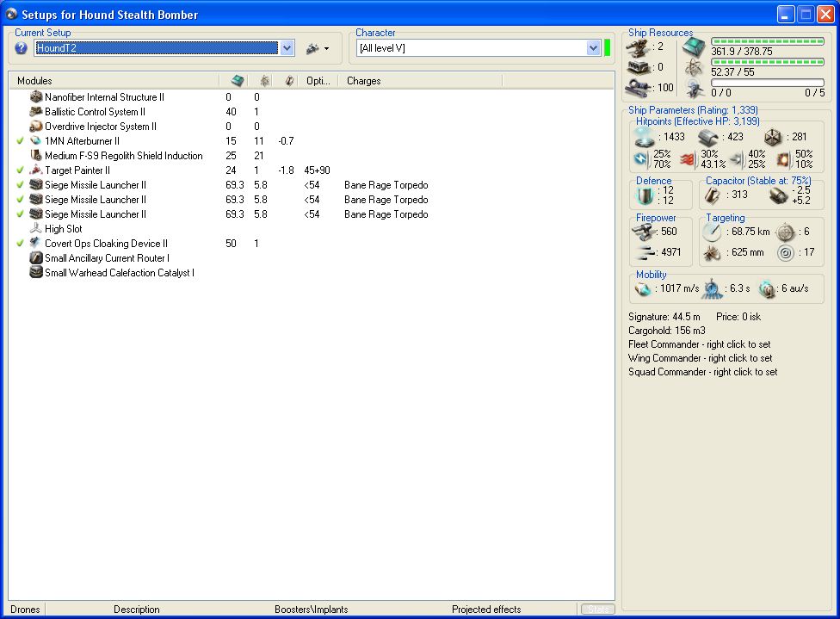Click the Nanofiber Internal Structure II module icon
This screenshot has width=840, height=619.
point(36,97)
